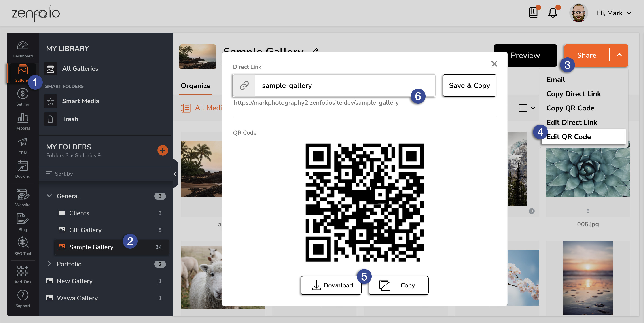The image size is (644, 323).
Task: Collapse the Share dropdown arrow
Action: tap(619, 55)
